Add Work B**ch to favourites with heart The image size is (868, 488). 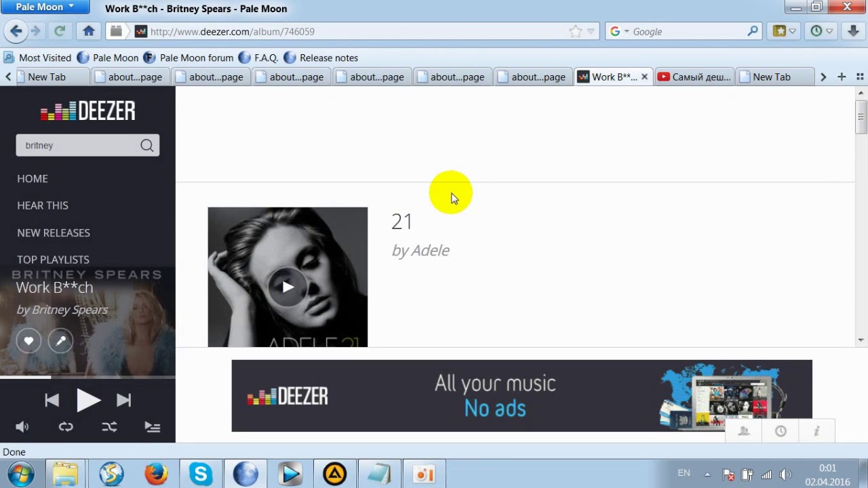(28, 341)
